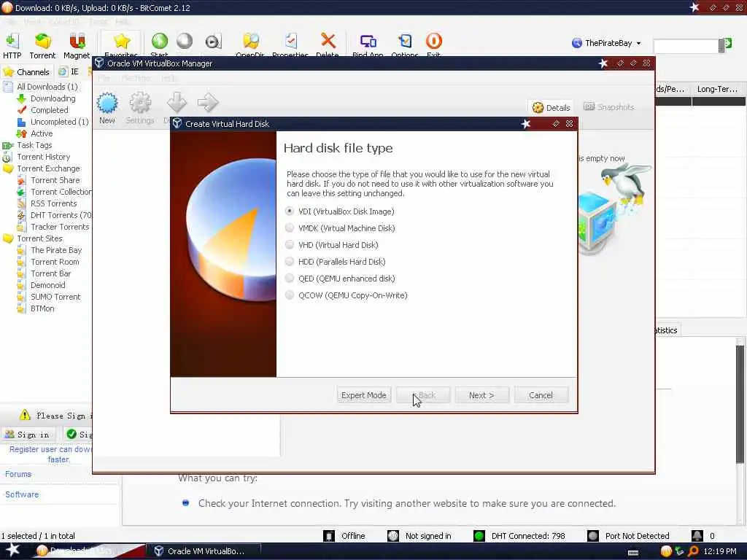Click Next in the disk wizard
This screenshot has width=747, height=560.
(481, 395)
